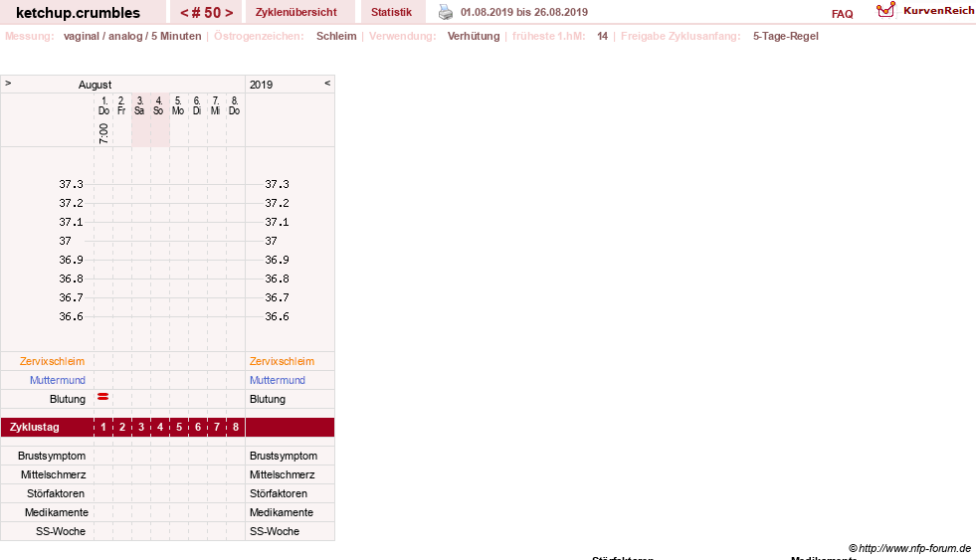Click the 5-Tage-Regel setting value
Screen dimensions: 976x560
click(786, 36)
